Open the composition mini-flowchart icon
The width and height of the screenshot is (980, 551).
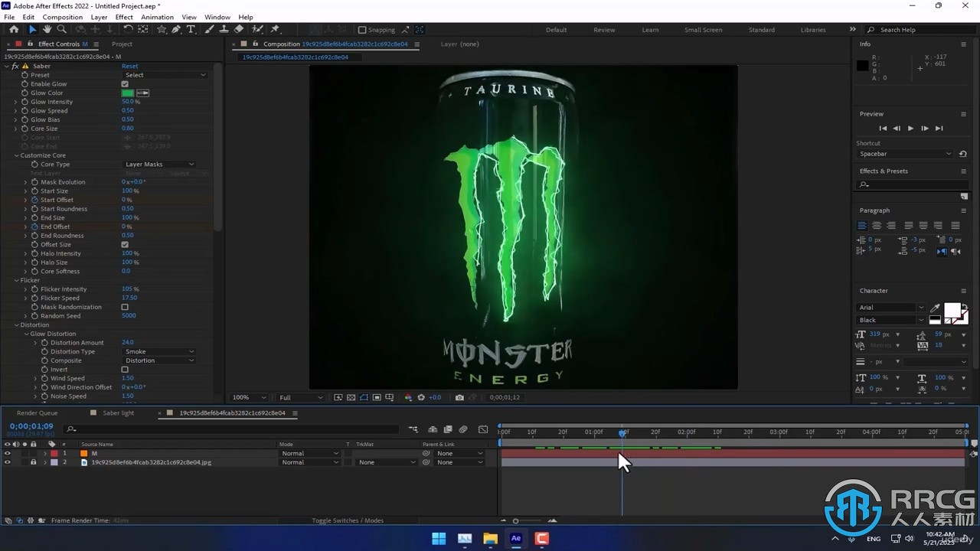pos(413,429)
